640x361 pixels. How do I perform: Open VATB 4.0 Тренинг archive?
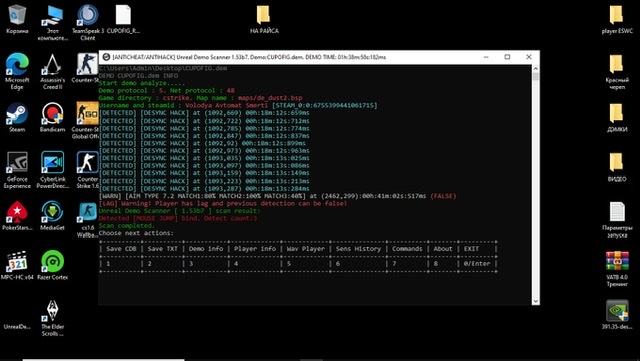[617, 269]
